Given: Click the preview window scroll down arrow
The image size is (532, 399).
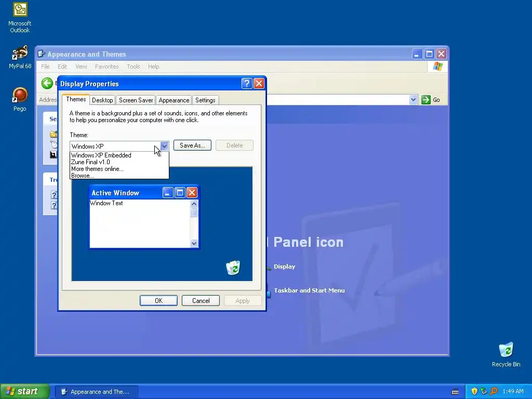Looking at the screenshot, I should pos(194,243).
